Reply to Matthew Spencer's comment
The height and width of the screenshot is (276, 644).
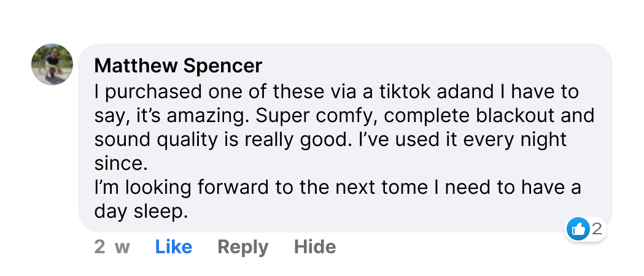tap(242, 247)
